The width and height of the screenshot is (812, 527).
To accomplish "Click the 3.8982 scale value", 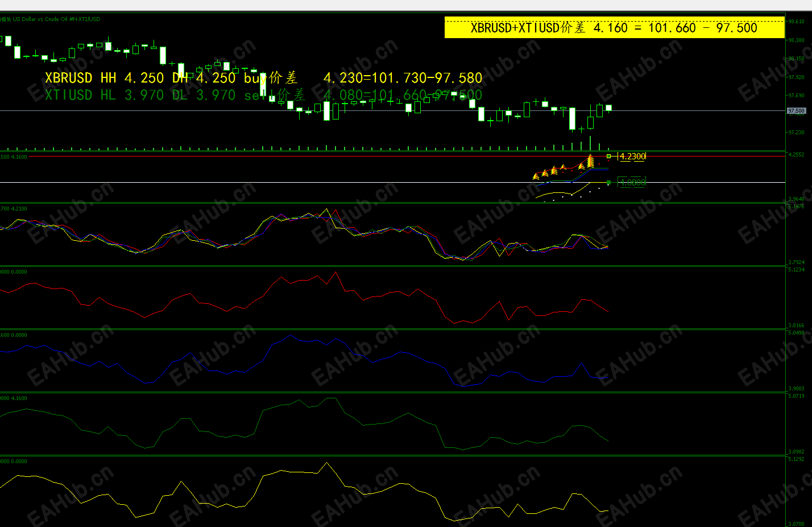I will 796,452.
